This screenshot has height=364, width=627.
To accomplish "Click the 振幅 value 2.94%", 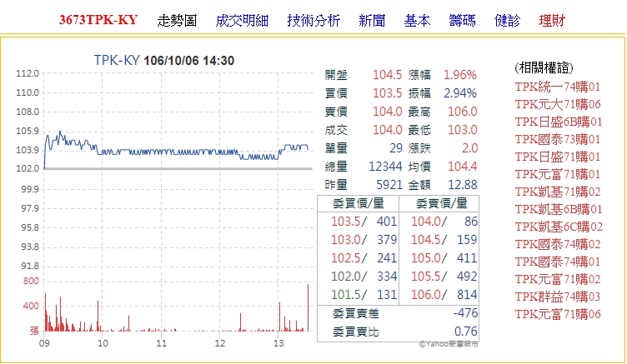I will point(460,93).
